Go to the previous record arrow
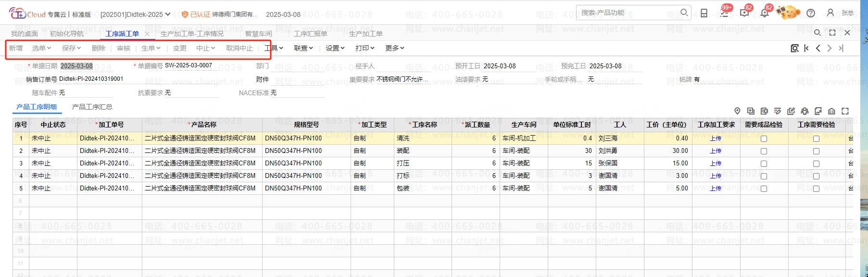The width and height of the screenshot is (868, 277). tap(818, 48)
